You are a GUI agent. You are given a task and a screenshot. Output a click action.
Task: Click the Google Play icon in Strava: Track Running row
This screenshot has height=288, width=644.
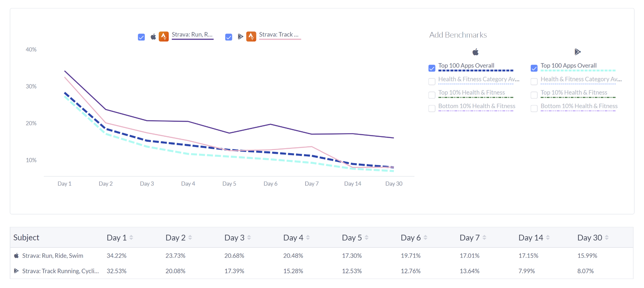(x=16, y=271)
